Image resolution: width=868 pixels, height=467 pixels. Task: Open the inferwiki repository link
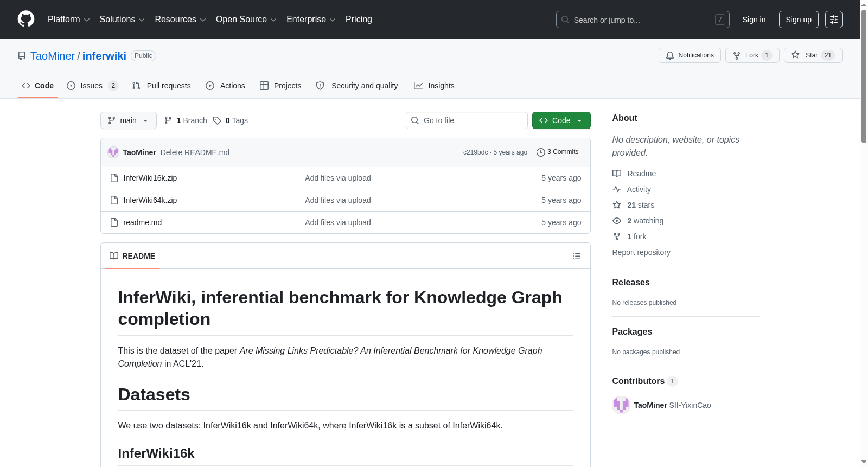click(104, 56)
